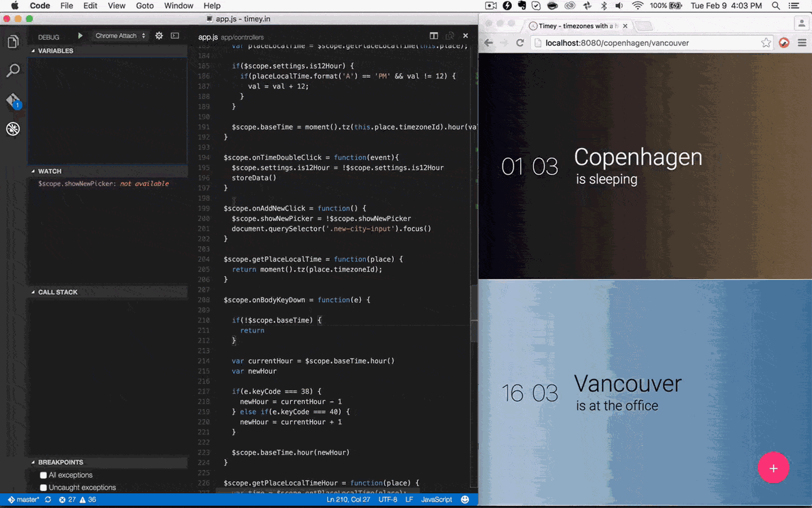Open the View menu in the menu bar
The image size is (812, 508).
click(117, 5)
